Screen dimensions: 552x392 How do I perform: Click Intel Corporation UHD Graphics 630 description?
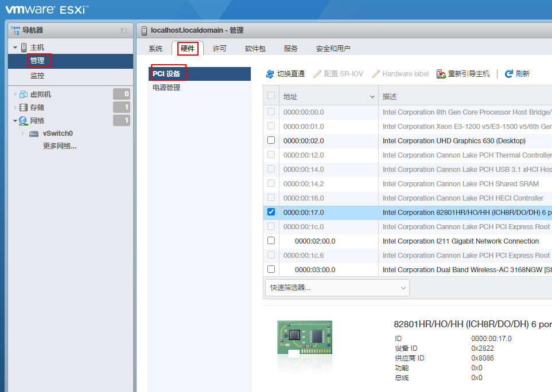(454, 140)
